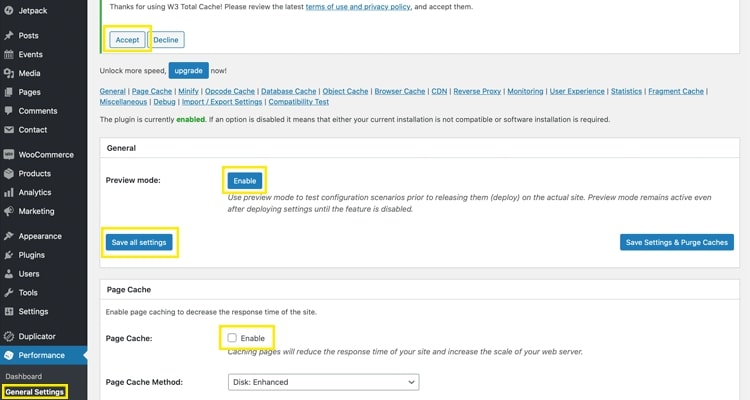Image resolution: width=750 pixels, height=400 pixels.
Task: Open the Plugins menu label
Action: tap(32, 255)
